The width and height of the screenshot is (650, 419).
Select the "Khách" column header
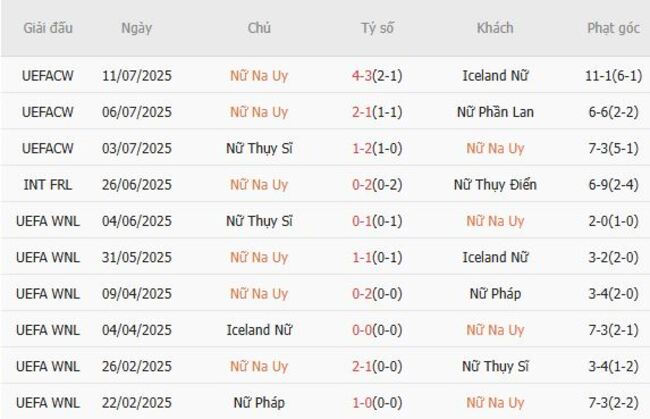(495, 28)
